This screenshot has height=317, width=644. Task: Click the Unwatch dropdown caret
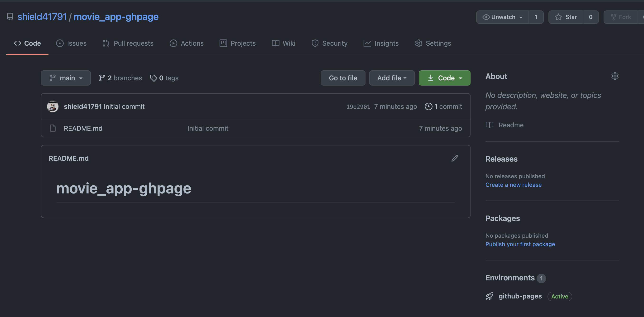pos(521,17)
